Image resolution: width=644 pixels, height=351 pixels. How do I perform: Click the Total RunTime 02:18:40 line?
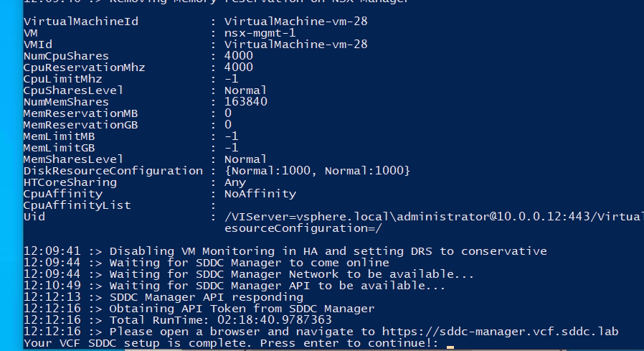177,319
